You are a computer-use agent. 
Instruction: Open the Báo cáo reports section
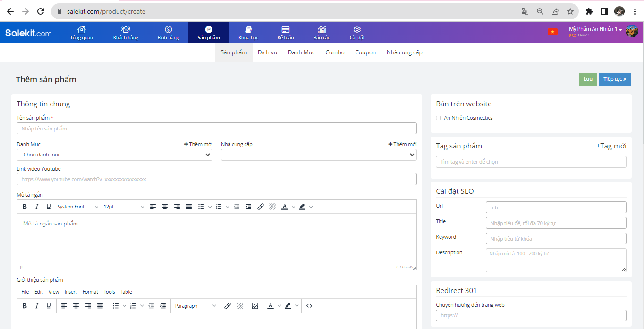click(x=322, y=33)
